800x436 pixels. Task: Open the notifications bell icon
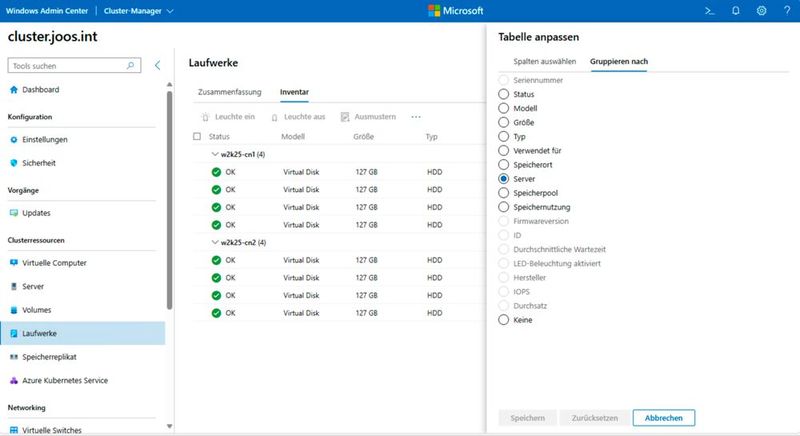(x=735, y=11)
